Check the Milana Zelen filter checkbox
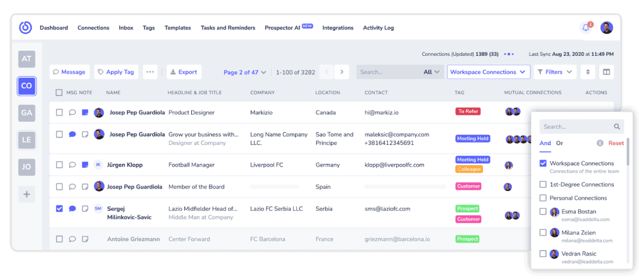 [543, 232]
